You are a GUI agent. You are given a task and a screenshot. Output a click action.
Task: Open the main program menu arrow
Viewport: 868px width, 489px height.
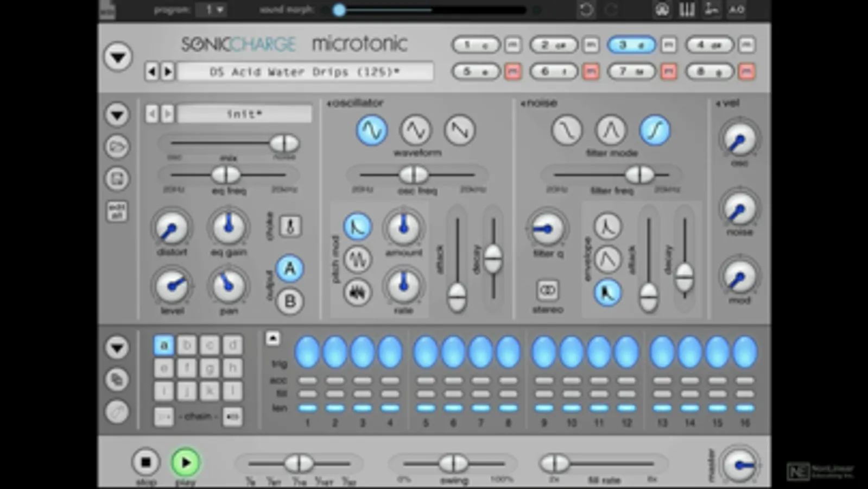pyautogui.click(x=118, y=57)
